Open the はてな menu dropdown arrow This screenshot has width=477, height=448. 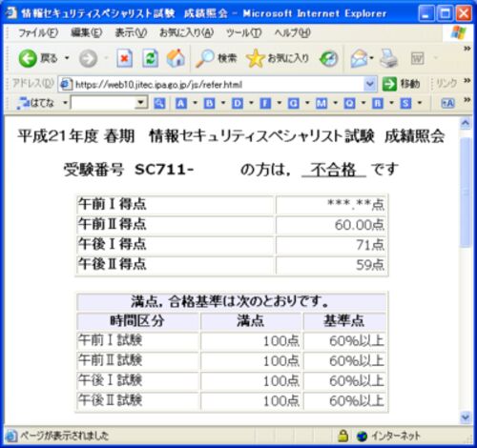(x=65, y=103)
